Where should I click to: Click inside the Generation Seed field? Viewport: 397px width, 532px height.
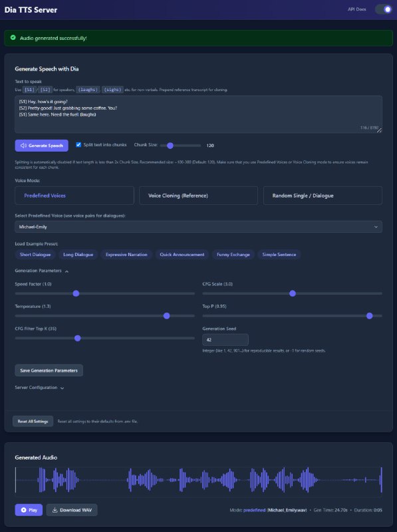coord(224,339)
